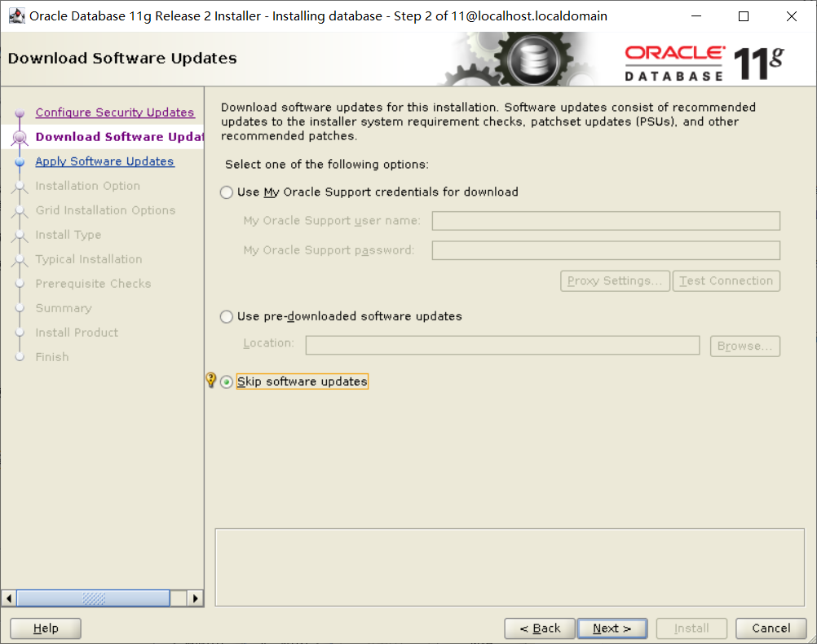Click the Install Type step
The width and height of the screenshot is (817, 644).
click(x=68, y=235)
